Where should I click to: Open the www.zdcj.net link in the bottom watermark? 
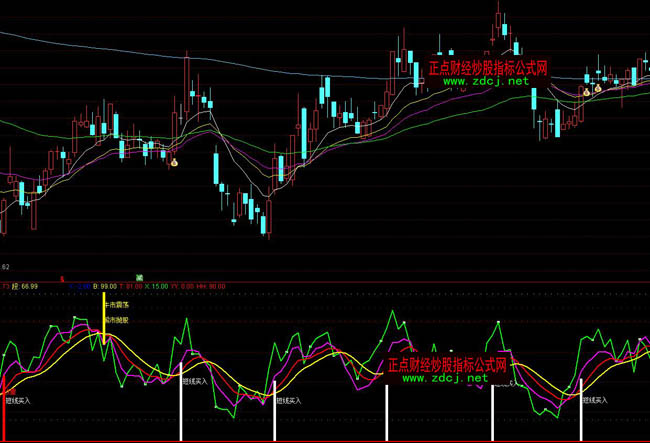coord(446,379)
